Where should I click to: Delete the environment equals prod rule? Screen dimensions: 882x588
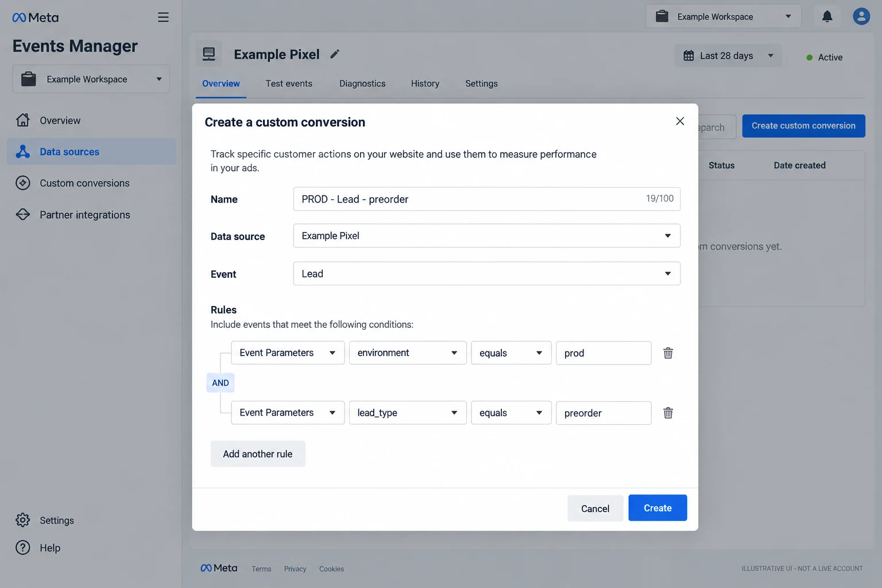point(668,353)
